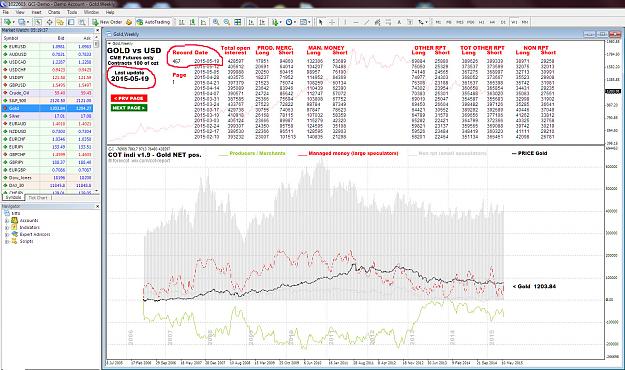Select the GBPUSD row in Market Watch
This screenshot has width=625, height=370.
click(x=47, y=85)
